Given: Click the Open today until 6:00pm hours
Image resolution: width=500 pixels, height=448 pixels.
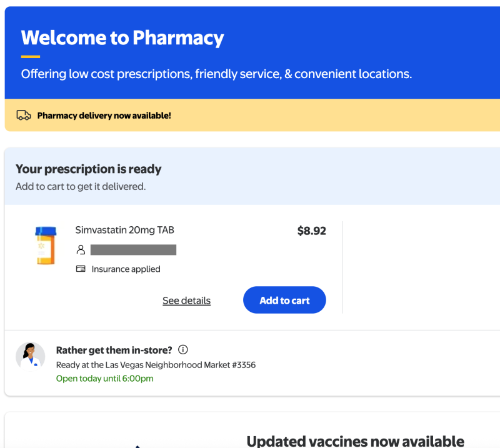Looking at the screenshot, I should click(104, 379).
